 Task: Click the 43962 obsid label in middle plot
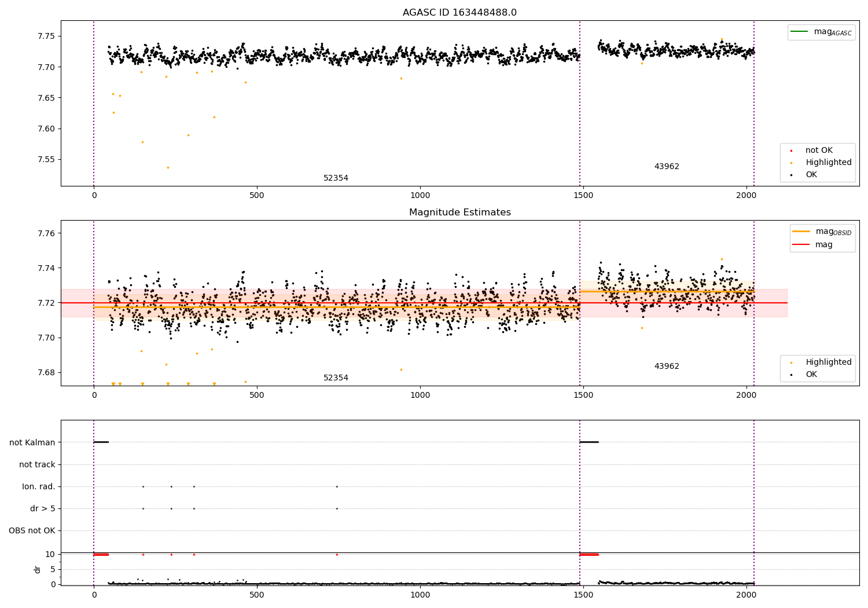pos(667,367)
